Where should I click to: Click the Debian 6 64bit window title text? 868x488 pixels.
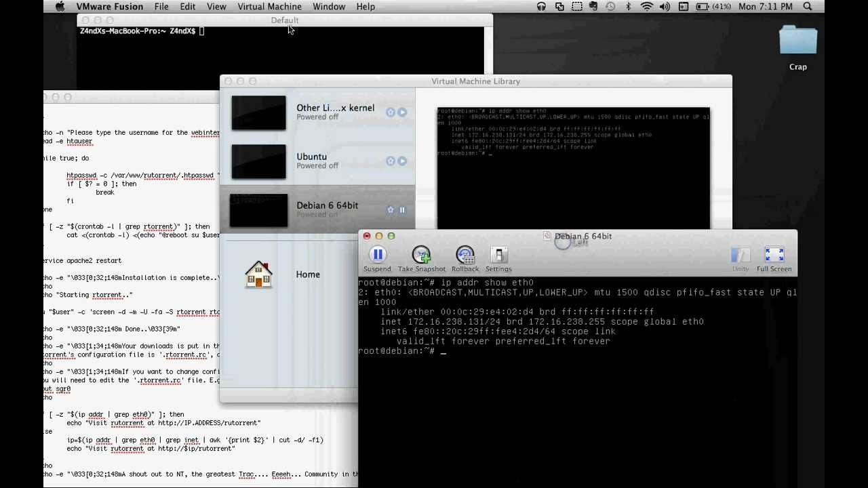pyautogui.click(x=583, y=236)
